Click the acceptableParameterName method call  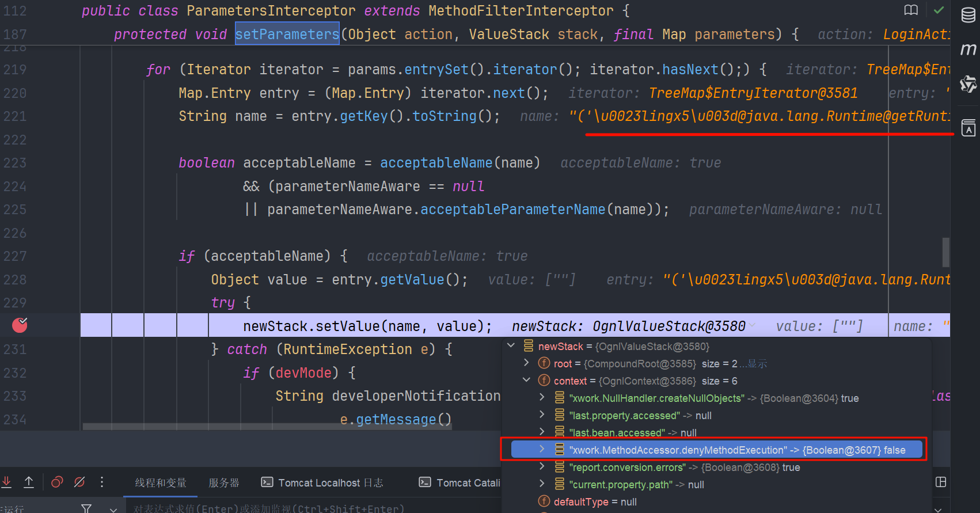coord(512,210)
